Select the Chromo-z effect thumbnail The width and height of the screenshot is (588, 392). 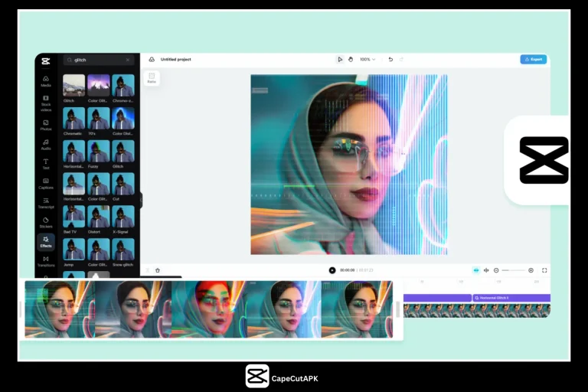[x=123, y=86]
